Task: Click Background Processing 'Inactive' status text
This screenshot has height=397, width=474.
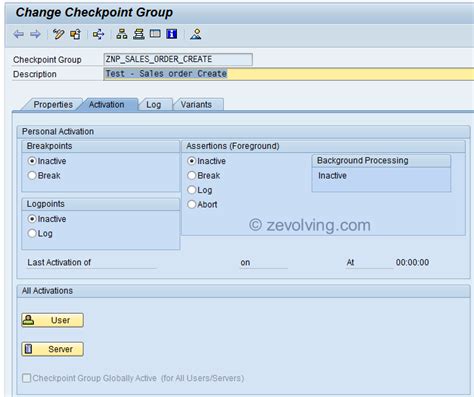Action: (332, 176)
